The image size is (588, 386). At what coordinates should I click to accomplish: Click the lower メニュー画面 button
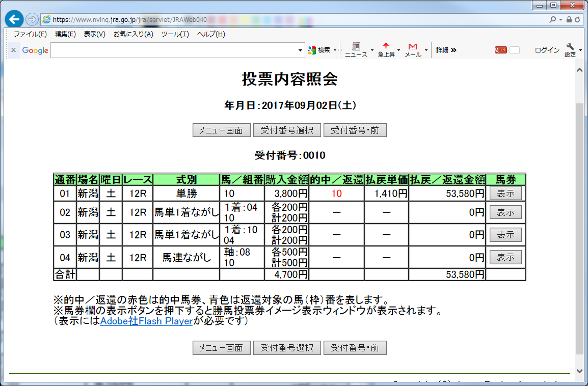tap(221, 348)
